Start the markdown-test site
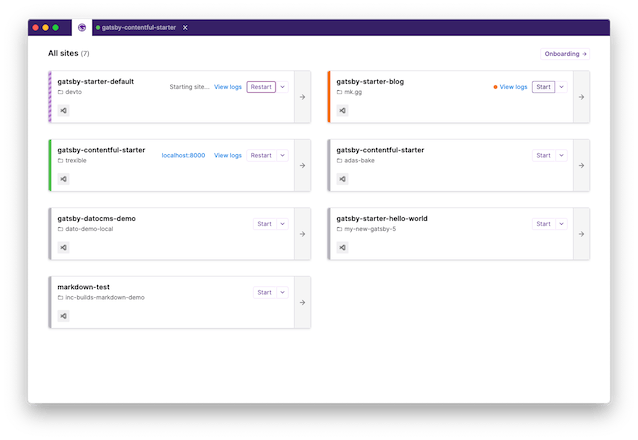638x440 pixels. (264, 292)
